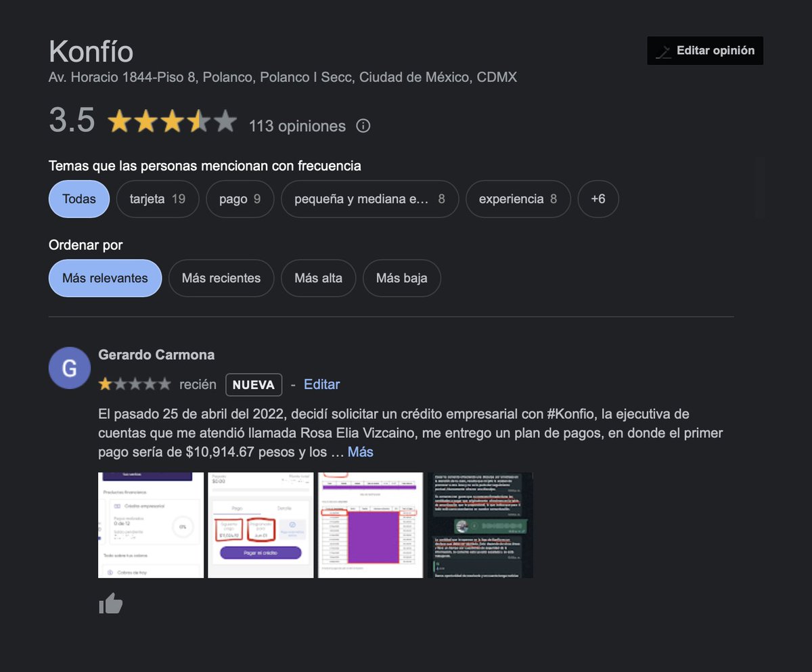The height and width of the screenshot is (672, 812).
Task: Click the 113 opiniones text
Action: pos(297,126)
